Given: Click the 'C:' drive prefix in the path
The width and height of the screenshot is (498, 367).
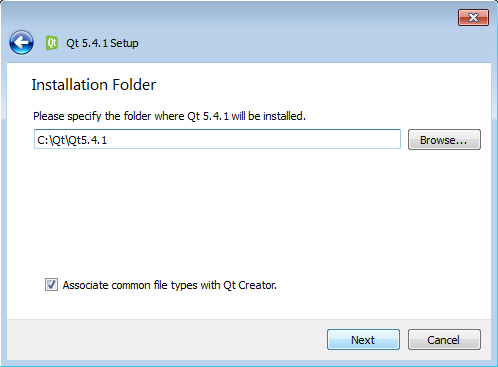Looking at the screenshot, I should tap(43, 140).
